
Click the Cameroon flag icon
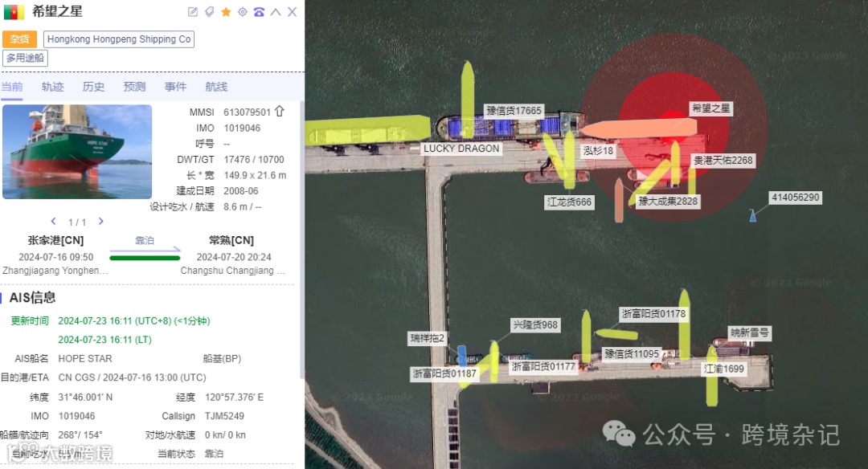click(x=14, y=12)
